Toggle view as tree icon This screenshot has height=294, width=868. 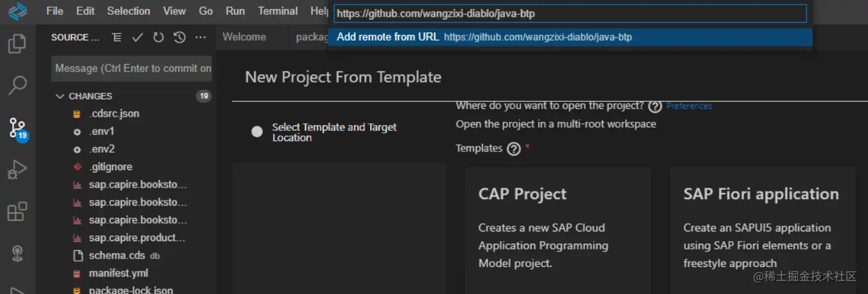(117, 37)
